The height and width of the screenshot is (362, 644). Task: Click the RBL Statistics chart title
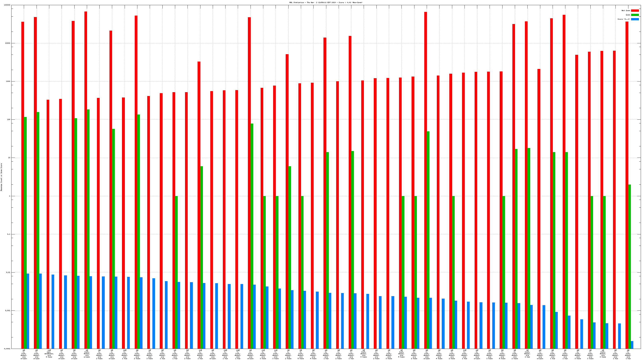(325, 2)
